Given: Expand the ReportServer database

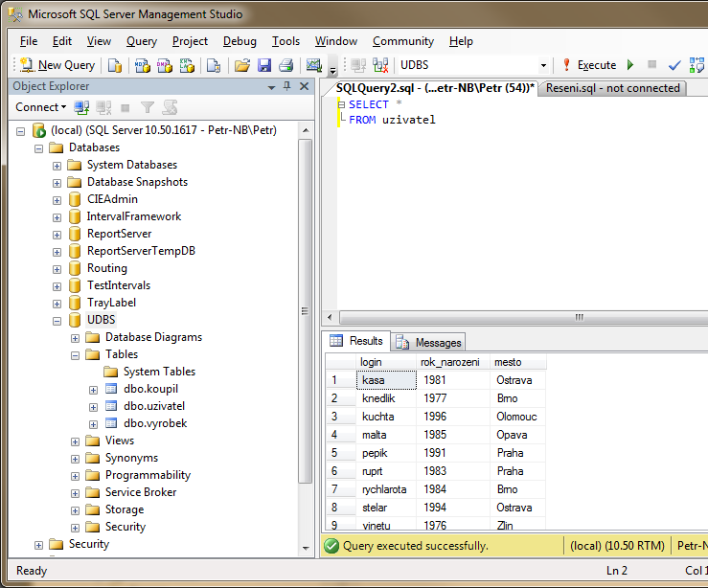Looking at the screenshot, I should 57,235.
